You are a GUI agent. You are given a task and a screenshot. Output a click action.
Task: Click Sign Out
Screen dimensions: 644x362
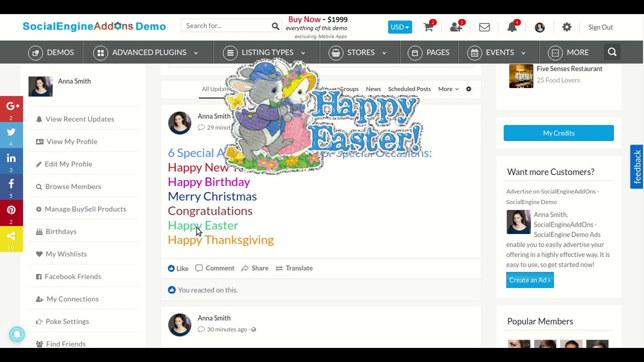coord(600,27)
